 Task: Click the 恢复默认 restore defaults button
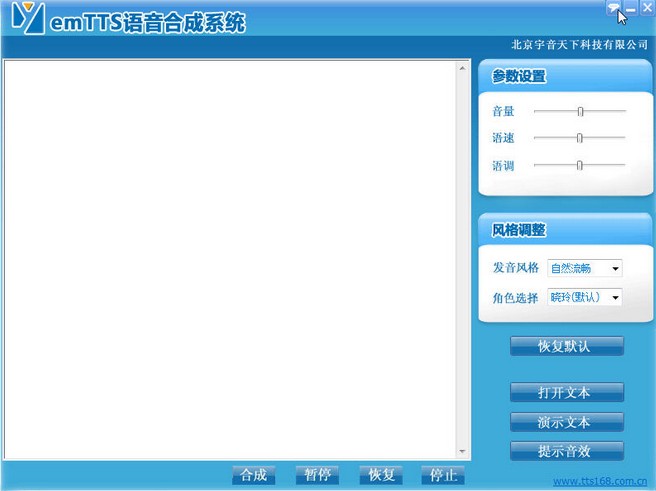pos(566,346)
